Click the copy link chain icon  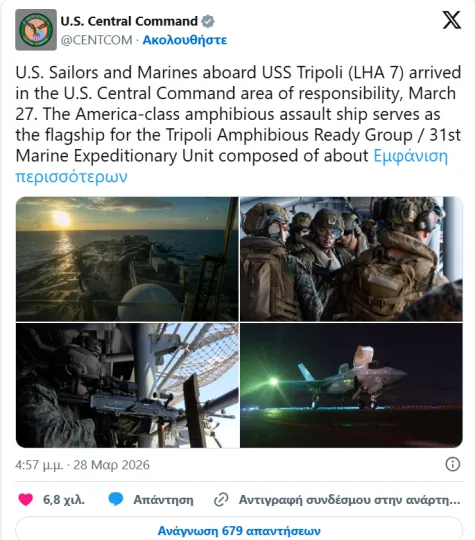(x=221, y=500)
